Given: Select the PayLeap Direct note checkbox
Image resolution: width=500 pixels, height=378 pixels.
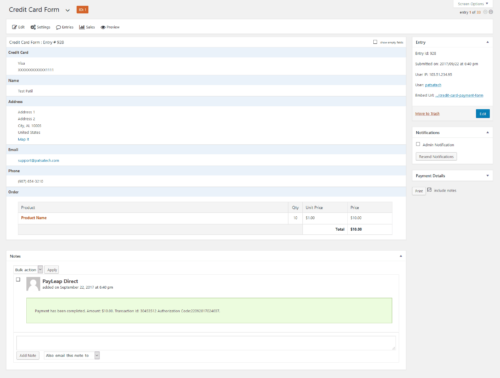Looking at the screenshot, I should pos(18,279).
